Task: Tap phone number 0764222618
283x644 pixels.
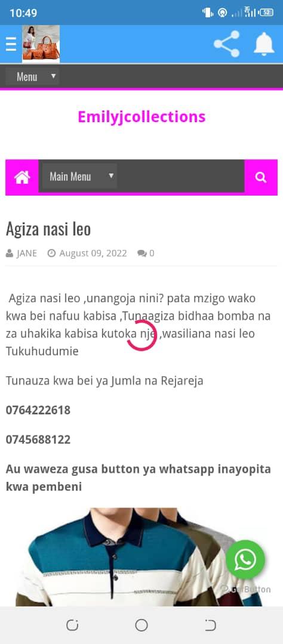Action: (38, 410)
